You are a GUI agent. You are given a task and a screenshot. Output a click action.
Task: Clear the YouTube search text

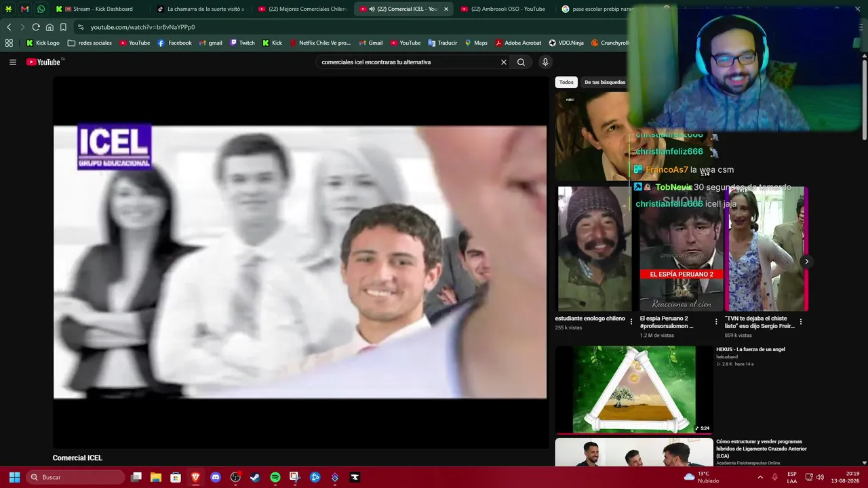click(504, 62)
